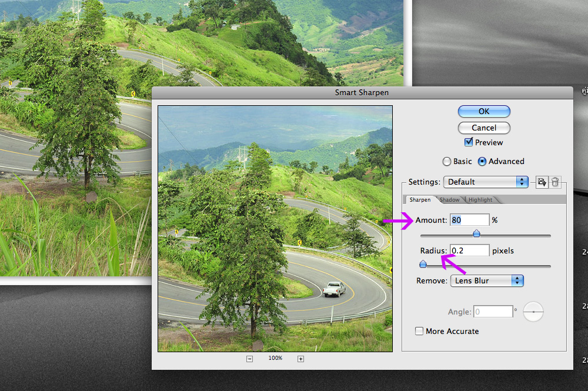Select the Sharpen tab
Image resolution: width=588 pixels, height=391 pixels.
coord(420,200)
